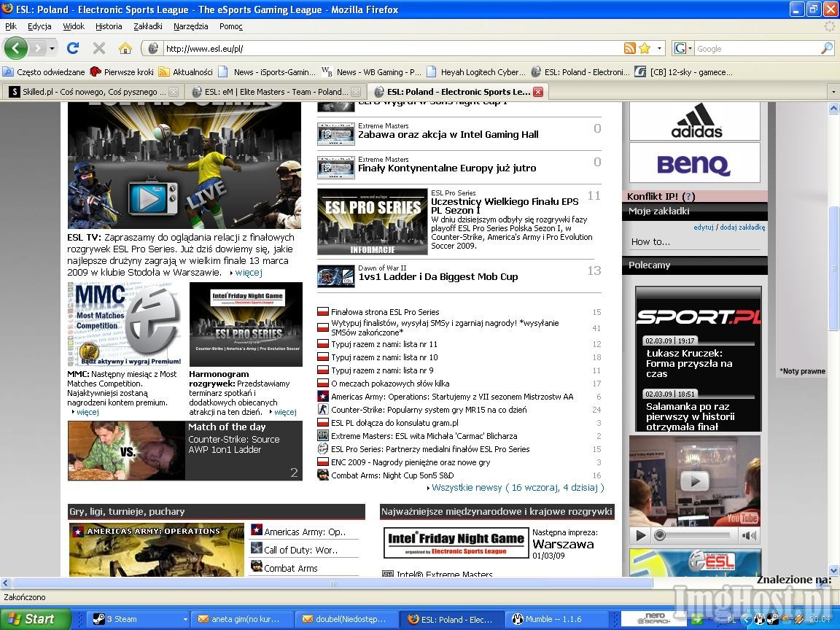Click the page scrollbar down arrow

[x=833, y=570]
